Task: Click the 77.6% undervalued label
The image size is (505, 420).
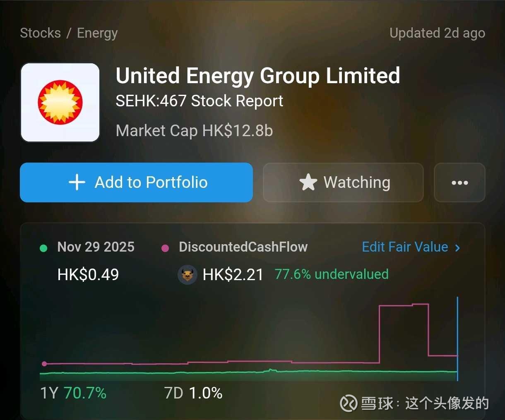Action: pyautogui.click(x=332, y=274)
